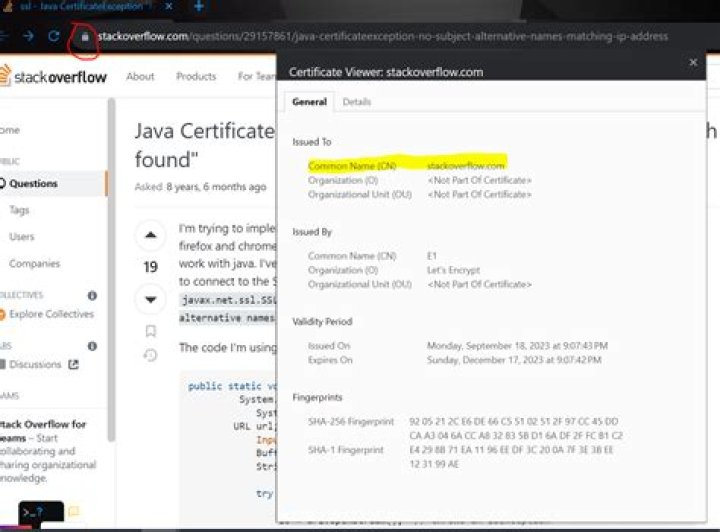Click the Home sidebar link
Viewport: 720px width, 532px height.
(x=10, y=130)
